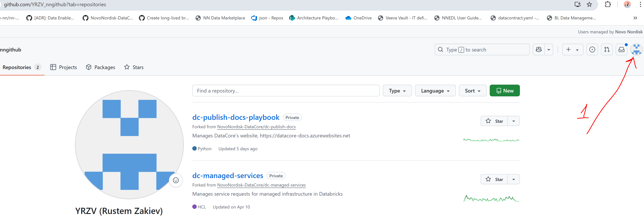This screenshot has width=644, height=216.
Task: Open the dc-managed-services repository
Action: pyautogui.click(x=228, y=176)
